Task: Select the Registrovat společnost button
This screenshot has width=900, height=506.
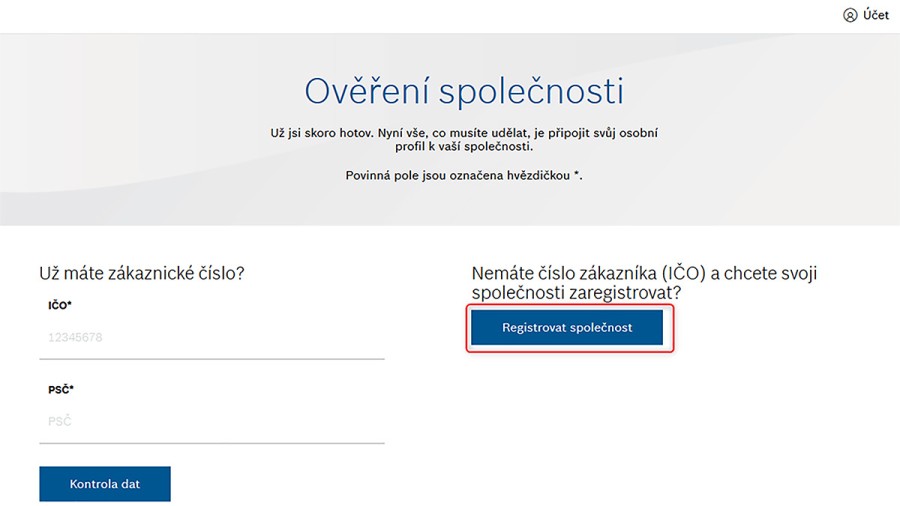Action: tap(567, 328)
